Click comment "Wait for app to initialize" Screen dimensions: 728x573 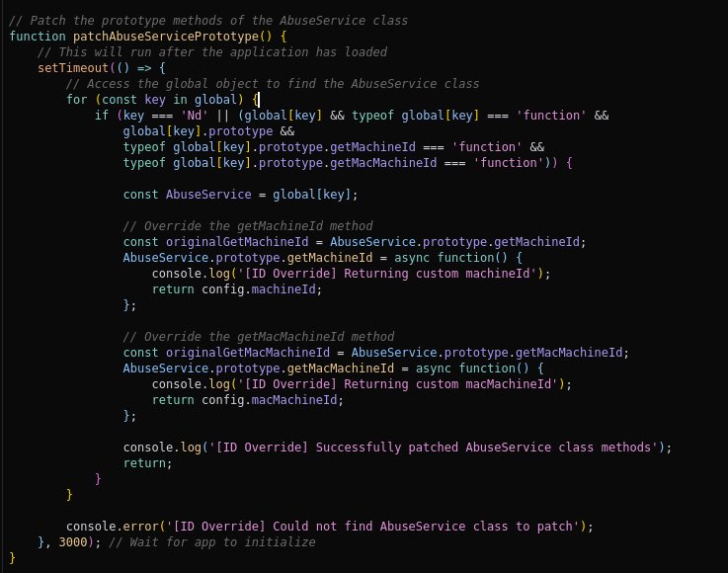pos(212,541)
